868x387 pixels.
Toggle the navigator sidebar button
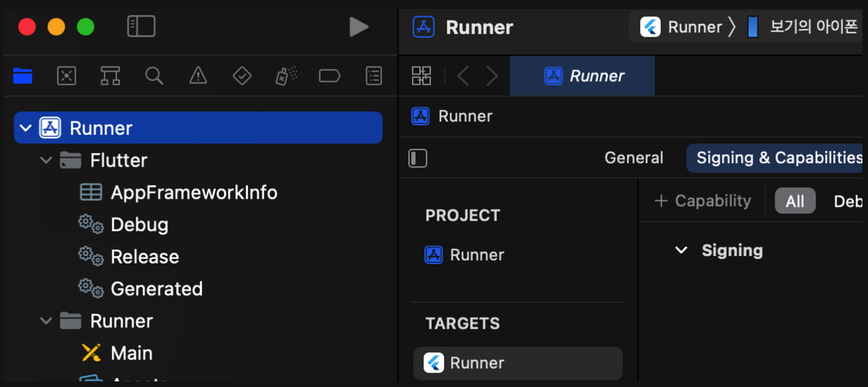tap(141, 26)
